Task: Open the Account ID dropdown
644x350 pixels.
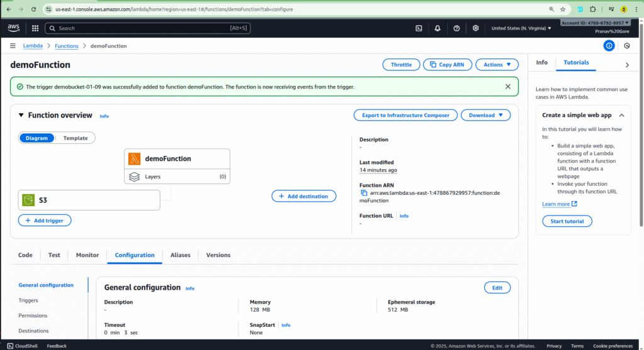Action: pos(594,23)
